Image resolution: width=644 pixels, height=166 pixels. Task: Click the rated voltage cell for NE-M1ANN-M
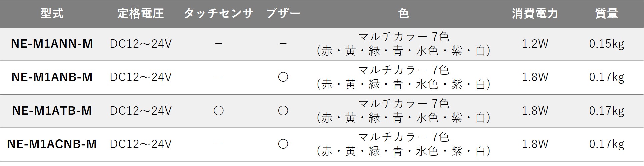tap(140, 44)
